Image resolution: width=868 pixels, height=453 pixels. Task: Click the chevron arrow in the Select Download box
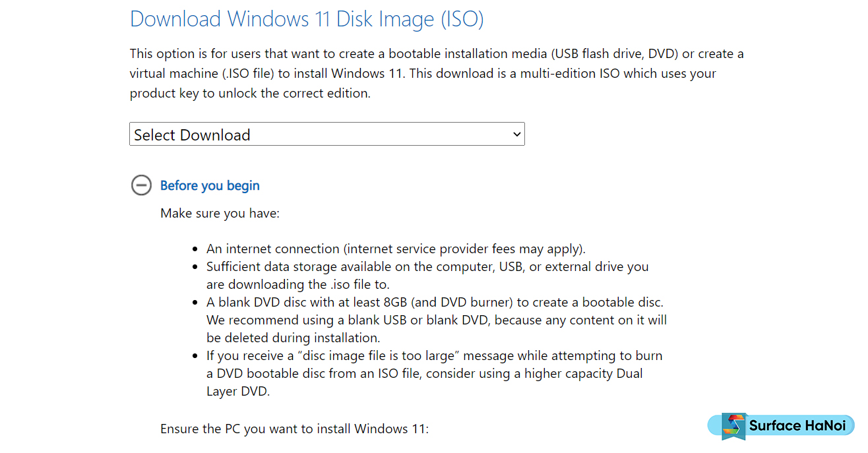516,135
